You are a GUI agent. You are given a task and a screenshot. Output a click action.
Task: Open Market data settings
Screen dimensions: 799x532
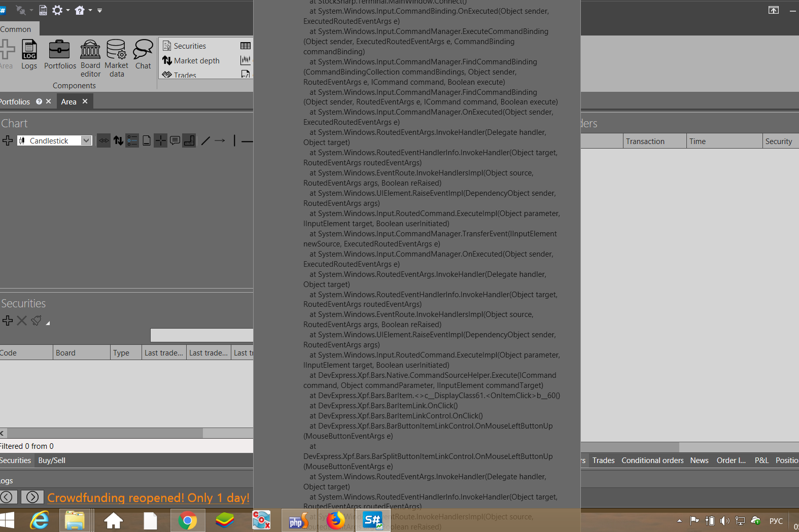pos(116,58)
